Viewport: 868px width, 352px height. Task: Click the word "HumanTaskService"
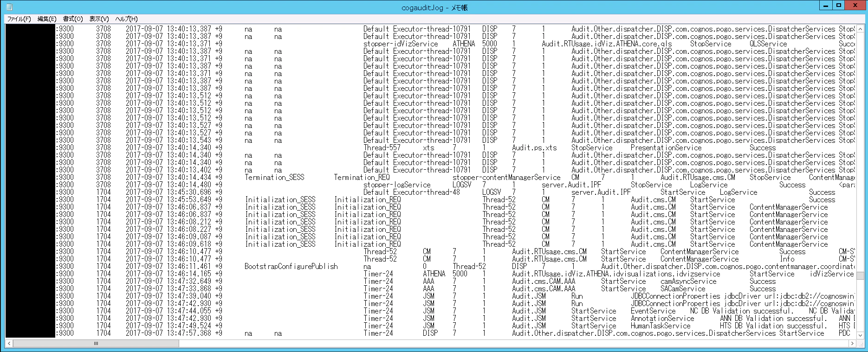click(661, 326)
